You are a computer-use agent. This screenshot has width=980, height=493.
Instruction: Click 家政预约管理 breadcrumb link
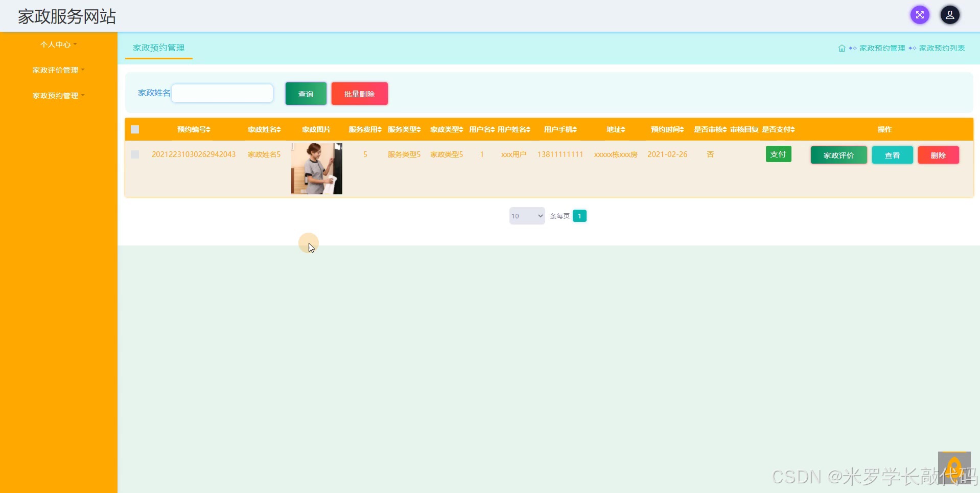(x=882, y=48)
